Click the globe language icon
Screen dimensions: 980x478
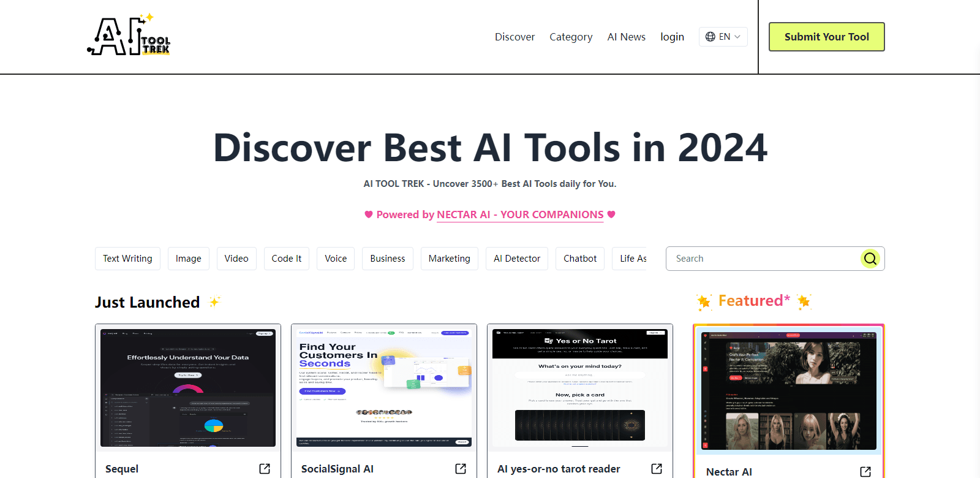click(x=710, y=37)
